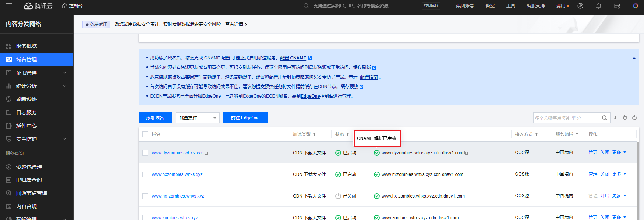644x220 pixels.
Task: Refresh the domain list via refresh icon
Action: pos(634,118)
